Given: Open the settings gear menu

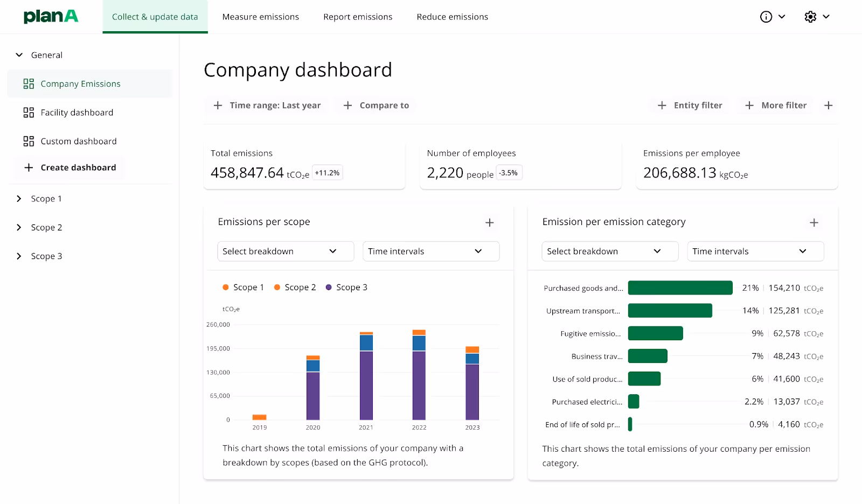Looking at the screenshot, I should pos(810,17).
